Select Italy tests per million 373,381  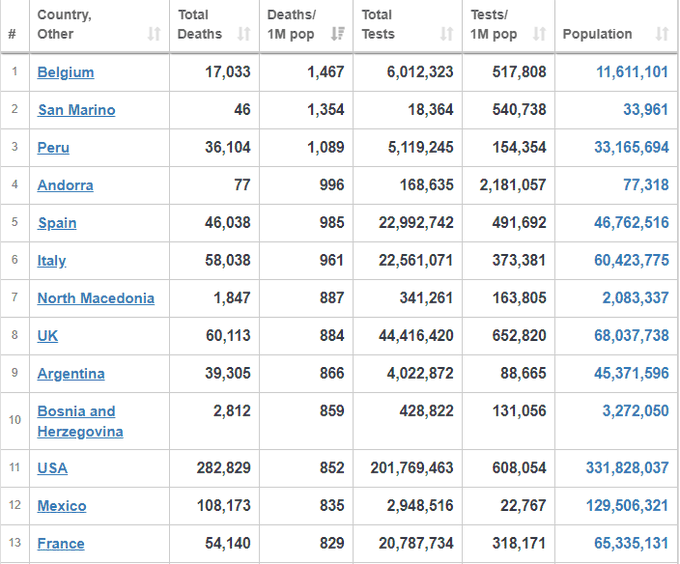tap(519, 261)
